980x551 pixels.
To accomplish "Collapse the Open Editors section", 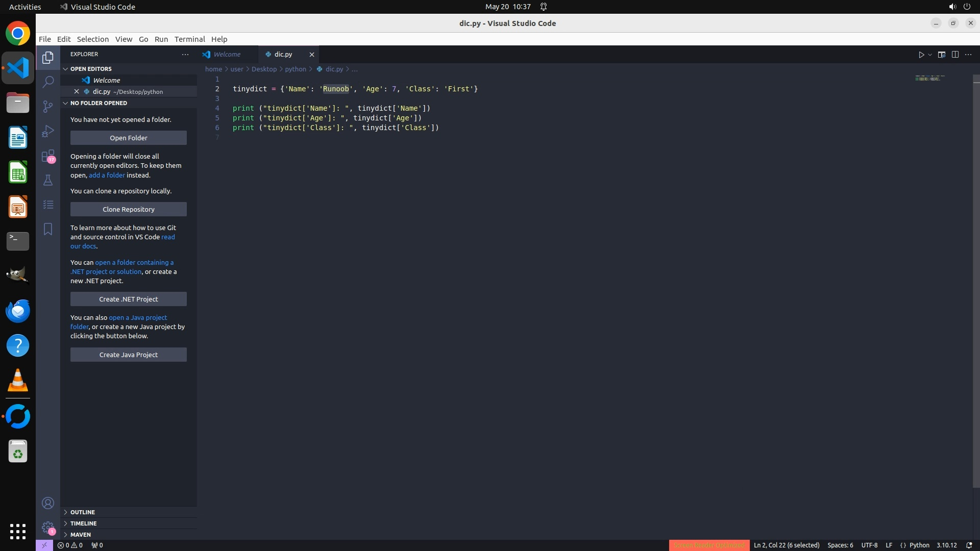I will pos(91,69).
